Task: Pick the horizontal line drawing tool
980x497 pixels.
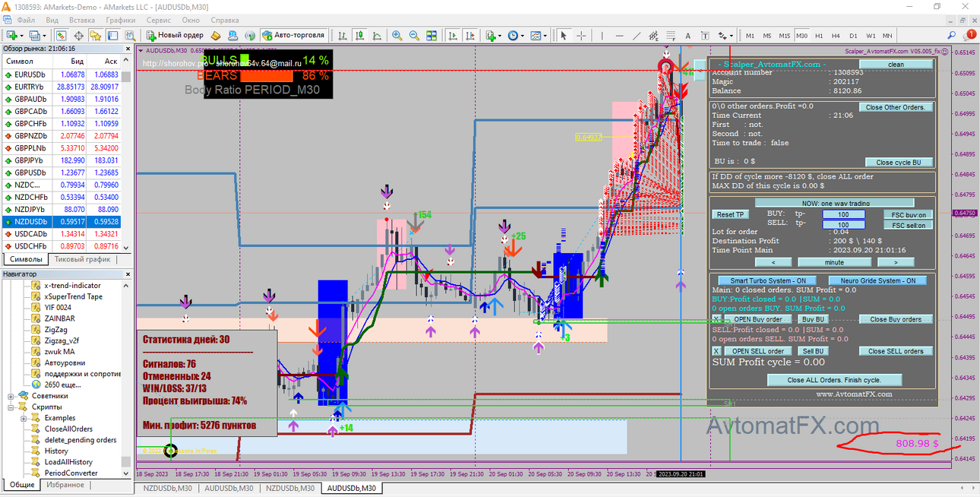Action: [x=619, y=35]
